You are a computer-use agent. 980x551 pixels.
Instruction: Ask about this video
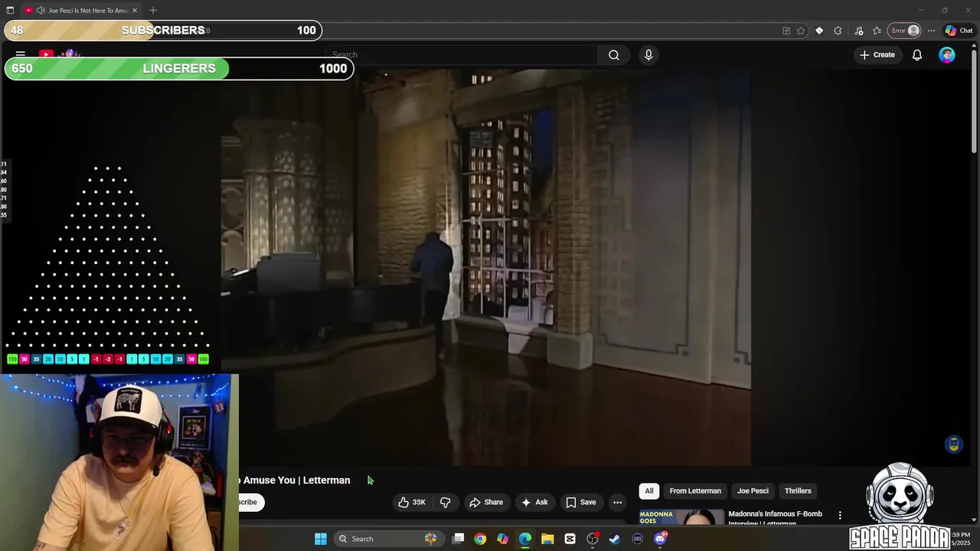coord(534,502)
